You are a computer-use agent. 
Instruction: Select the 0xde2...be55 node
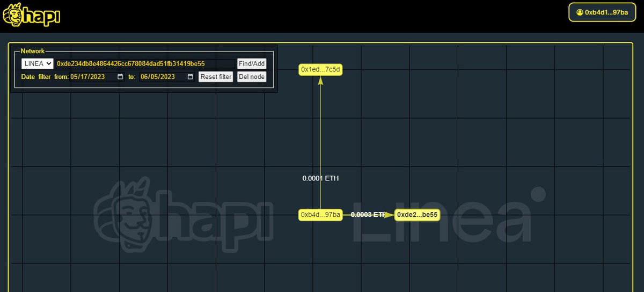(418, 215)
